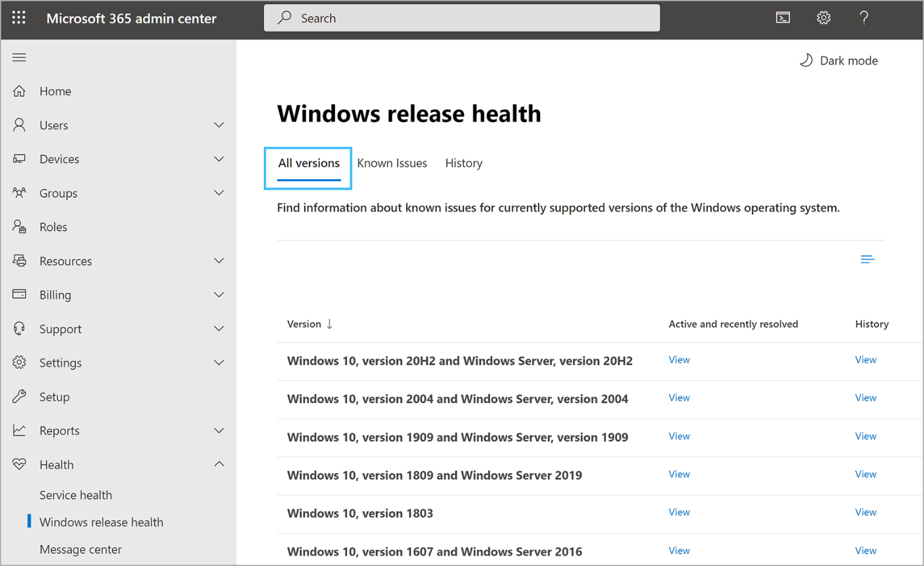Screen dimensions: 924x566
Task: Open the Settings gear in top bar
Action: [x=823, y=17]
